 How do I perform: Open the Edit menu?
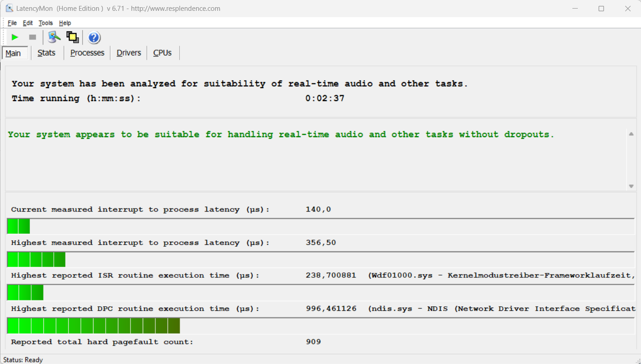28,23
